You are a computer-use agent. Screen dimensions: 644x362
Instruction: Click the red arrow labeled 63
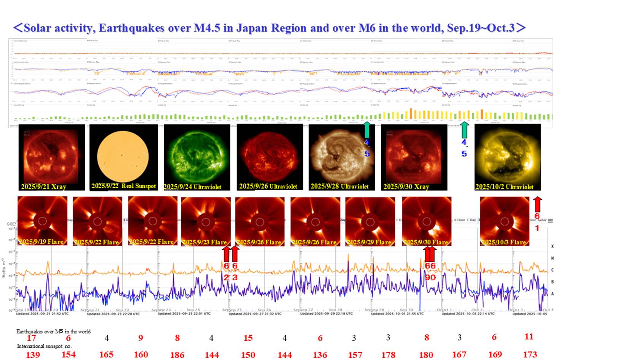pos(235,254)
